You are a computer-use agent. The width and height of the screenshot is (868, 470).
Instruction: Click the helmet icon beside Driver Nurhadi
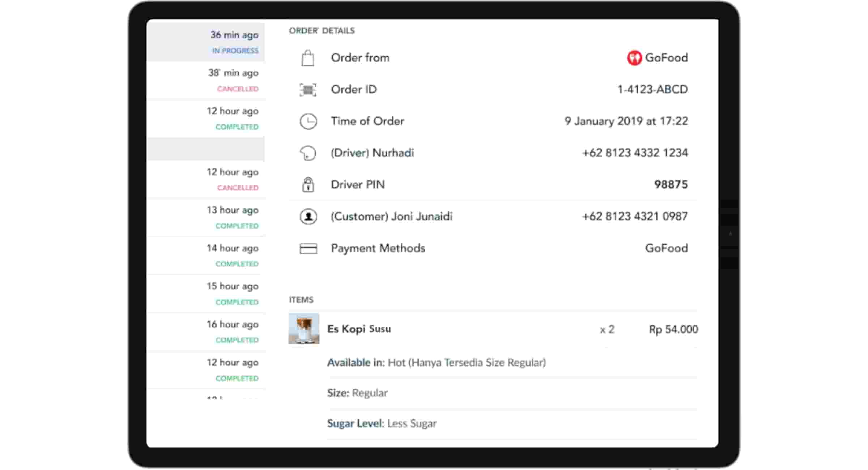pyautogui.click(x=308, y=153)
